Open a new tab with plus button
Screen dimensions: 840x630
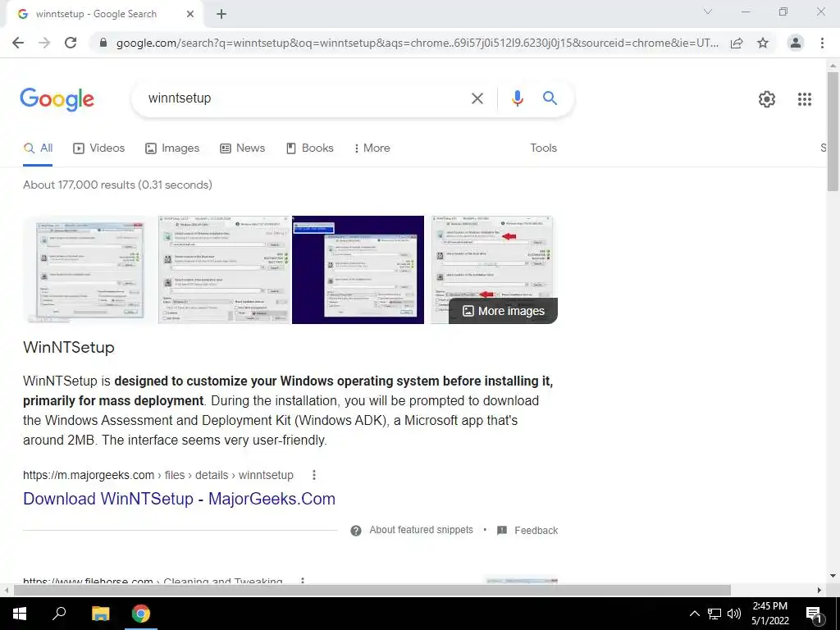[221, 14]
